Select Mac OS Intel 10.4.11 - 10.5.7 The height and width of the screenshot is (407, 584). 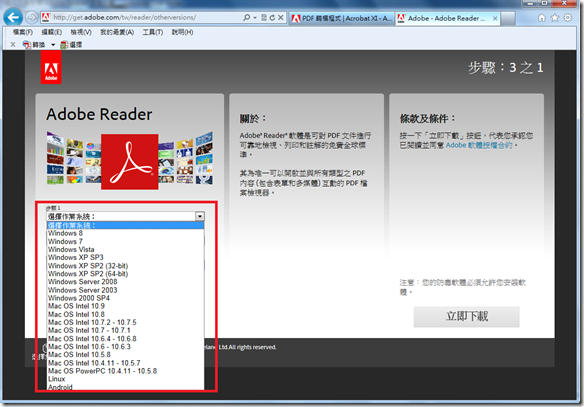126,363
